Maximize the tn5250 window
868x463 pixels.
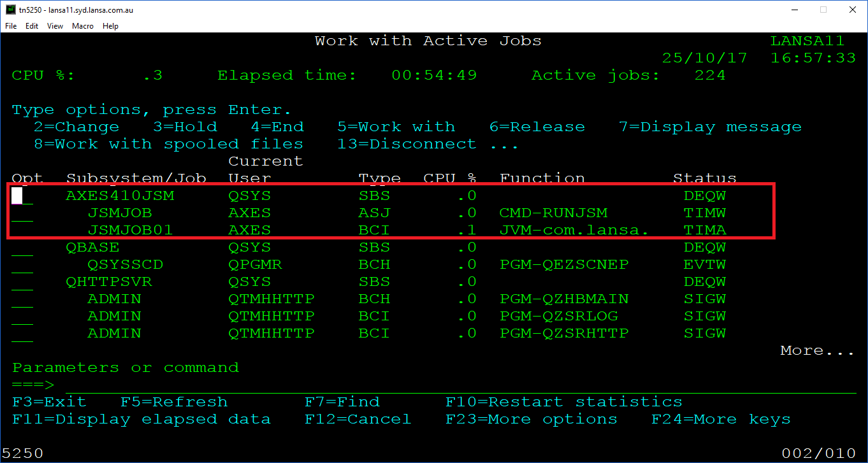[823, 10]
